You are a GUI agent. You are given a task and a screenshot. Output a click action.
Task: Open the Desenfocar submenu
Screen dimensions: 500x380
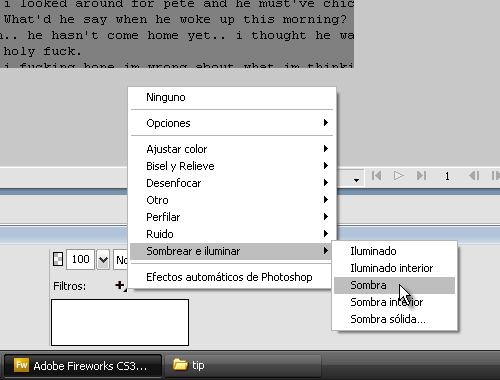232,183
